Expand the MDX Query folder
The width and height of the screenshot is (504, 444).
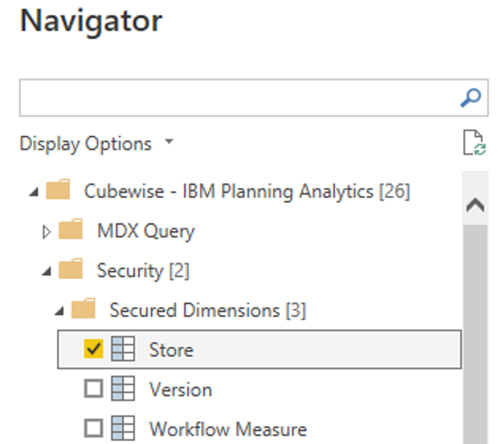47,232
